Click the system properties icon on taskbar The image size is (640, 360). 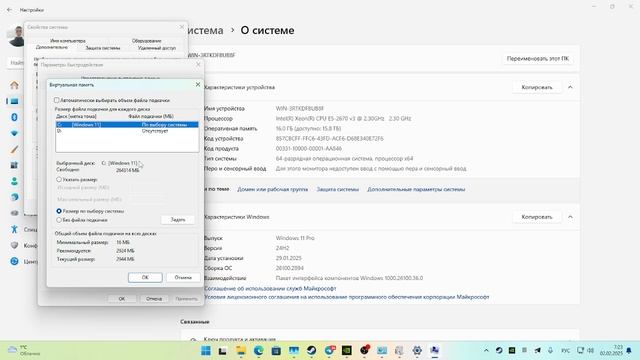[x=434, y=350]
